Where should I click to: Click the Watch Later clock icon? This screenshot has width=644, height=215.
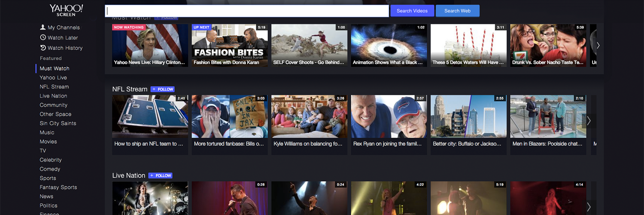coord(43,37)
